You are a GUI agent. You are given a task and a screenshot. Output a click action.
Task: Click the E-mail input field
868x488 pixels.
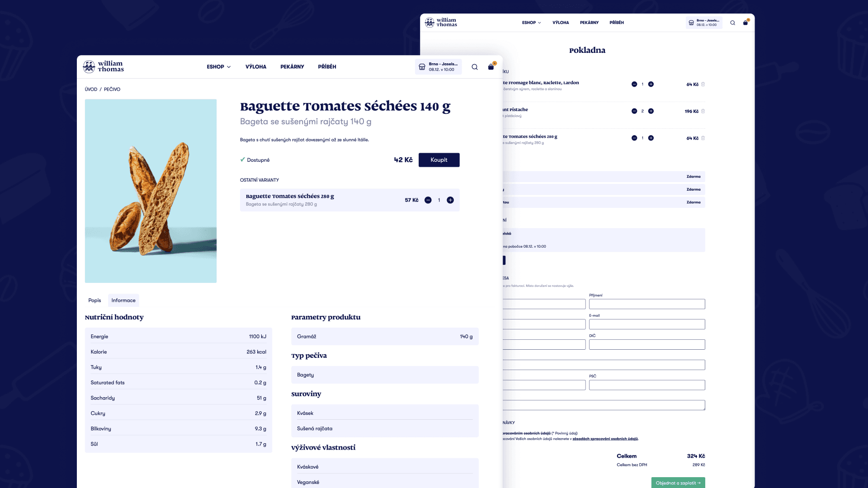646,324
